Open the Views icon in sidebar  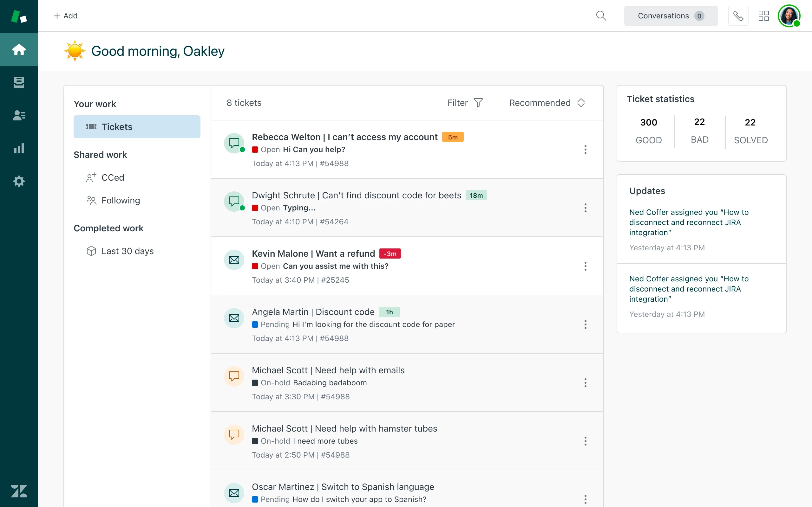pos(19,82)
